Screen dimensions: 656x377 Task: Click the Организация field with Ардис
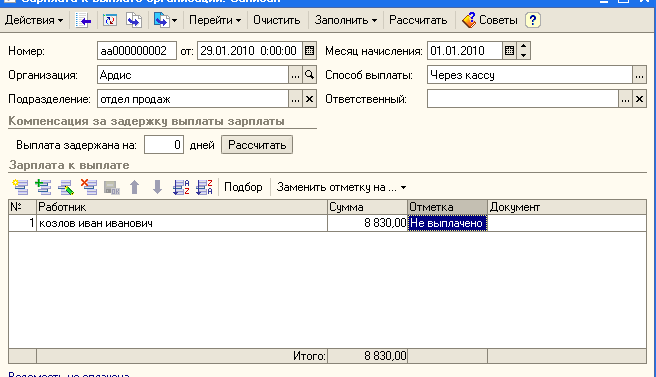[193, 75]
